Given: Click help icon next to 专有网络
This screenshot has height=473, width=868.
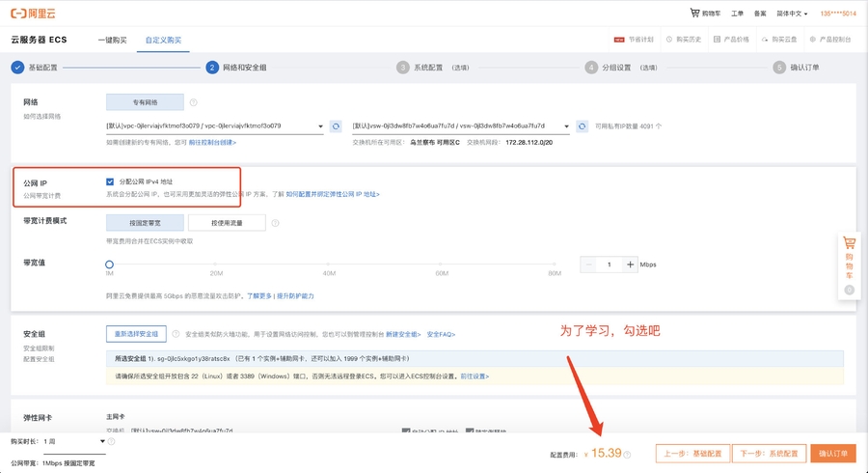Looking at the screenshot, I should pos(194,102).
